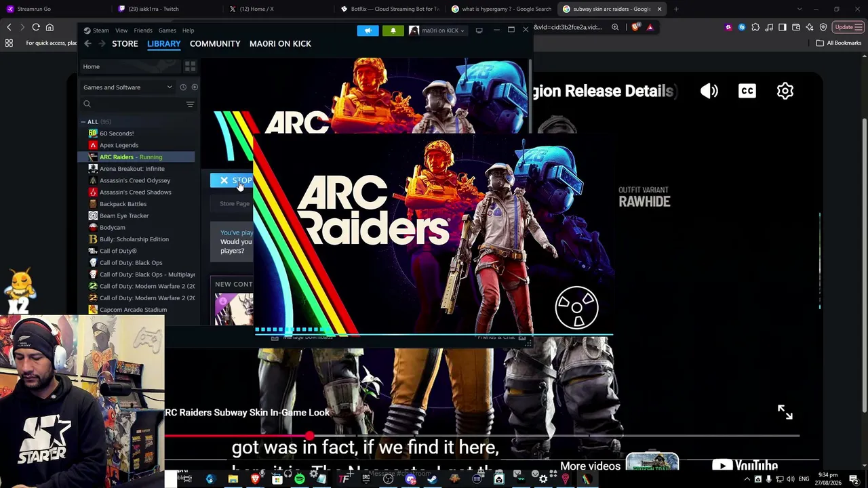Open the Games and Software dropdown
This screenshot has height=488, width=868.
(x=127, y=87)
